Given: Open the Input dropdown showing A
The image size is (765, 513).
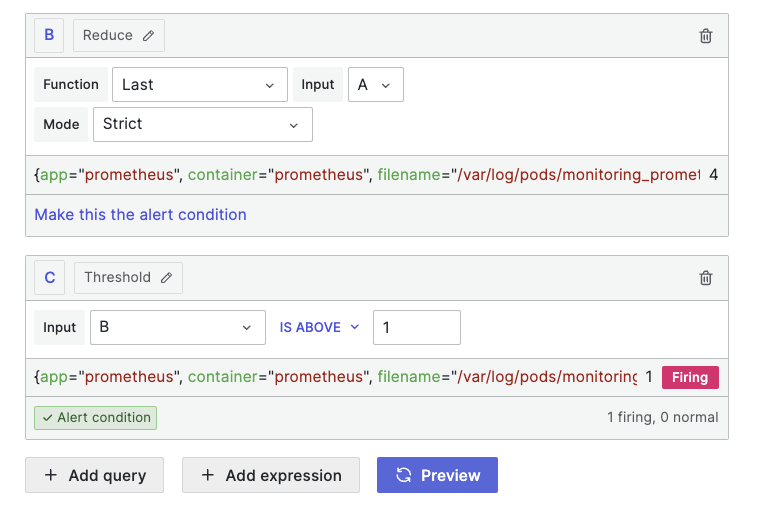Looking at the screenshot, I should click(x=375, y=85).
